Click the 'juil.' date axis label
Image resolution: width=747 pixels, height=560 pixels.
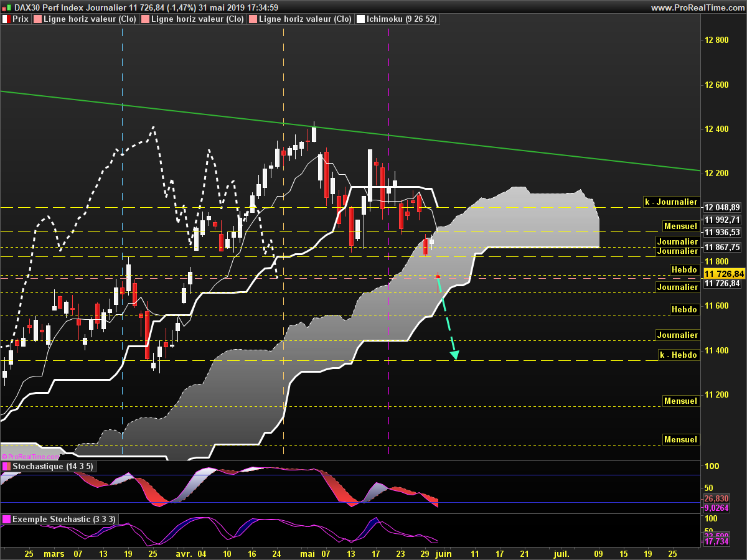tap(561, 553)
